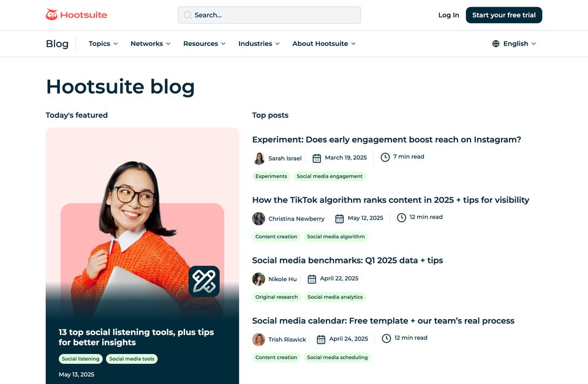Click Sarah Israel's author avatar
This screenshot has height=384, width=588.
258,158
